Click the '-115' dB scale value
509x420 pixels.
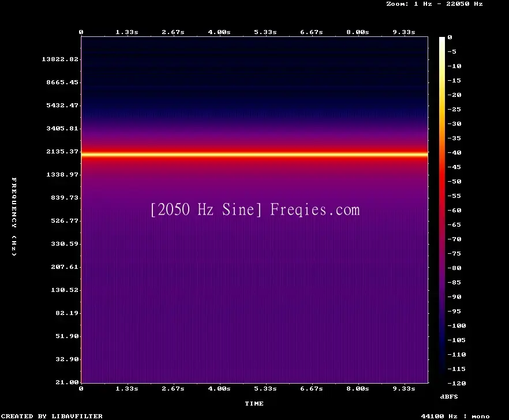[x=456, y=369]
